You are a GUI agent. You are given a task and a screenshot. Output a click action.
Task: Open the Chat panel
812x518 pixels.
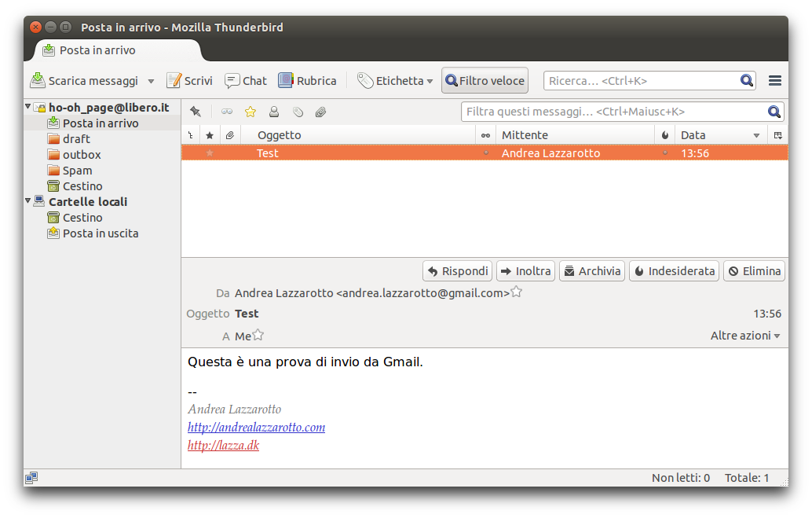coord(246,81)
